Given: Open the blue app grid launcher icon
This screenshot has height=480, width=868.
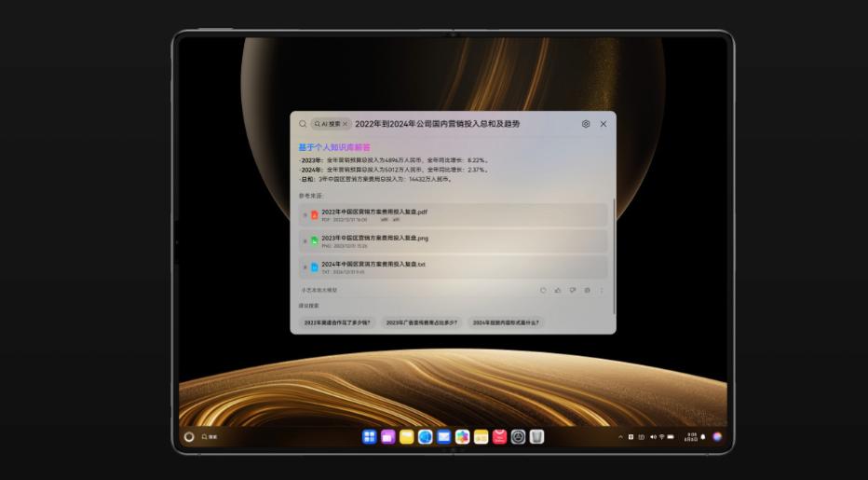Looking at the screenshot, I should [x=369, y=437].
